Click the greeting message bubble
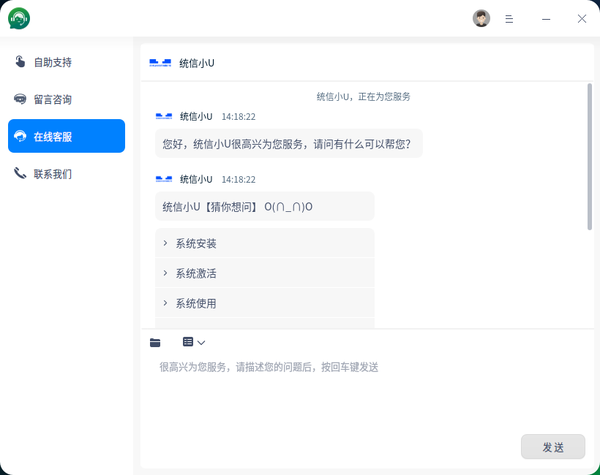 point(288,143)
